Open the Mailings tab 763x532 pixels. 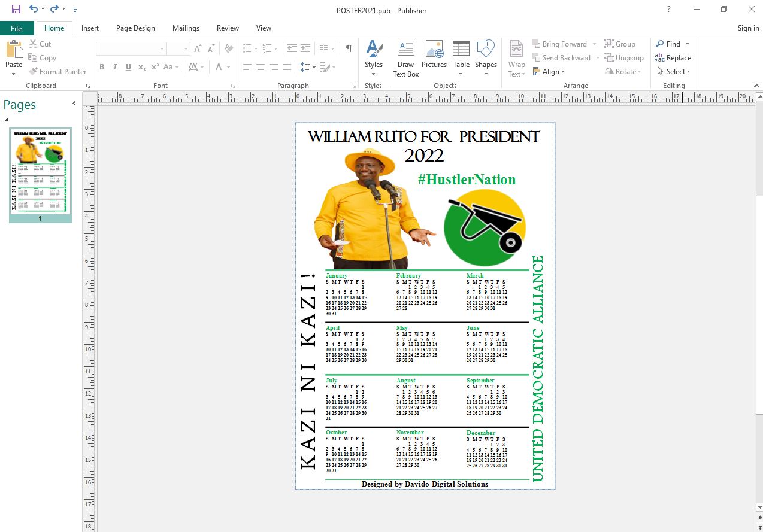pos(186,28)
